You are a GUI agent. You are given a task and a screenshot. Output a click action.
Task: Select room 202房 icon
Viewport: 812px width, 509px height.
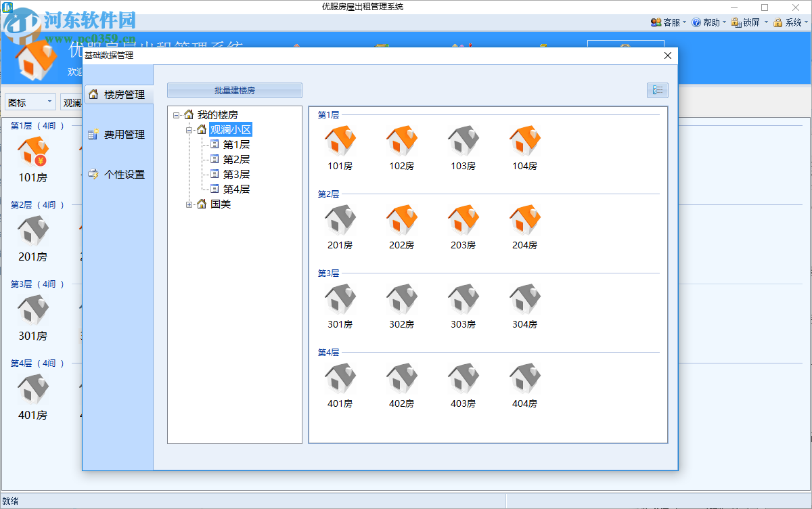pos(402,221)
